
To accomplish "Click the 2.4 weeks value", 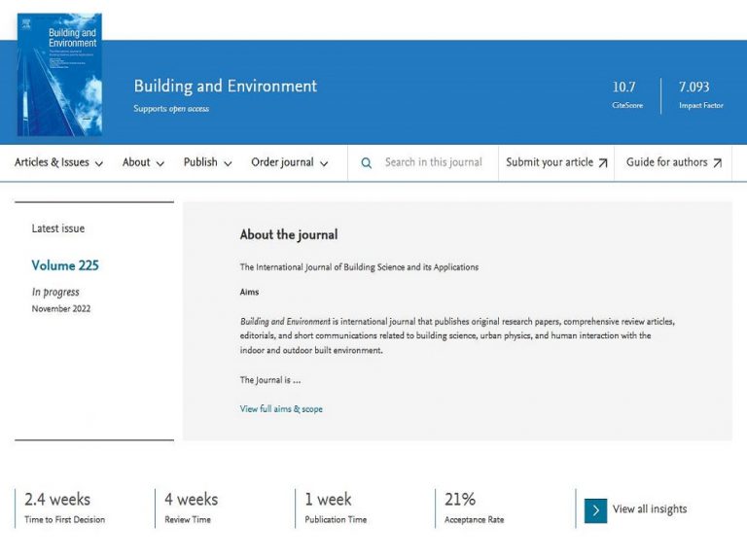I will pos(57,499).
